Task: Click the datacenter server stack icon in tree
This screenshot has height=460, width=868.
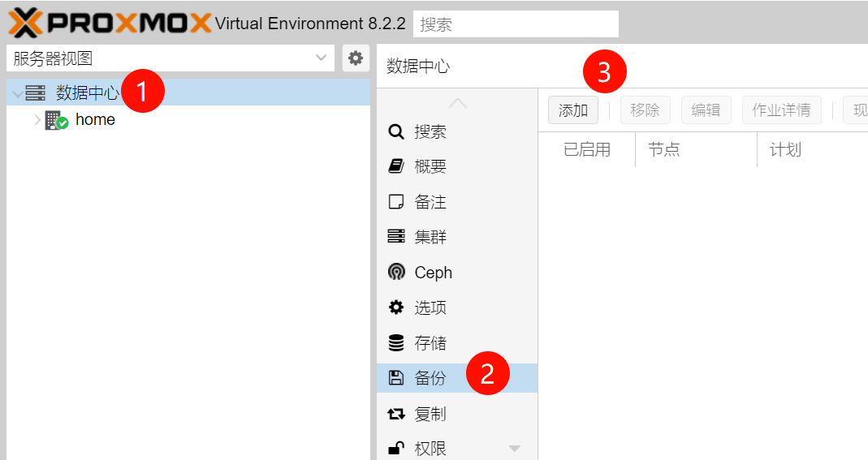Action: [36, 93]
